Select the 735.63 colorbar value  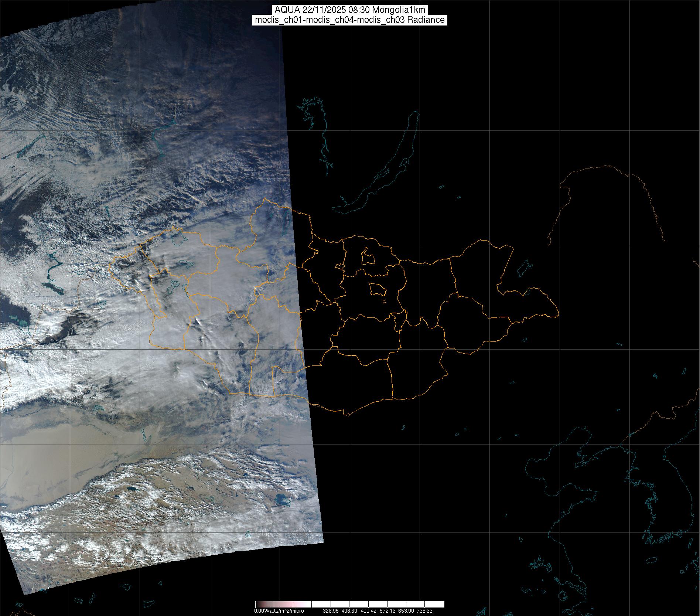[424, 611]
